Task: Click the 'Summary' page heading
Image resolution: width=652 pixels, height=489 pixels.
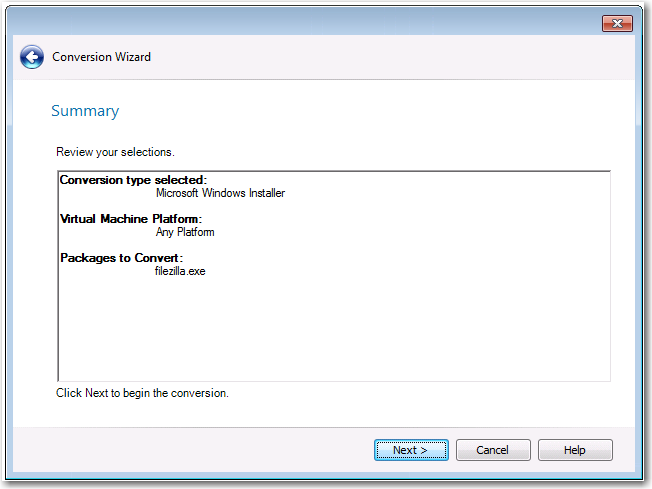Action: point(84,111)
